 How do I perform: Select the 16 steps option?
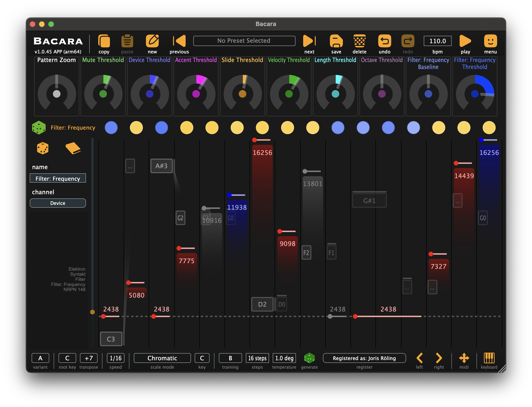[257, 358]
